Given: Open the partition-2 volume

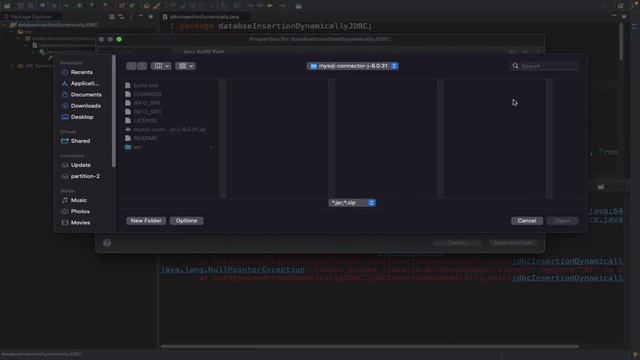Looking at the screenshot, I should point(81,176).
